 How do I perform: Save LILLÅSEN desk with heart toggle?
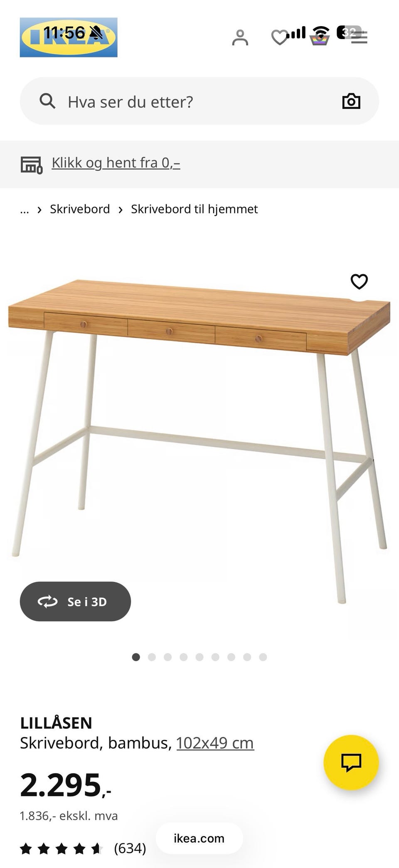click(359, 282)
